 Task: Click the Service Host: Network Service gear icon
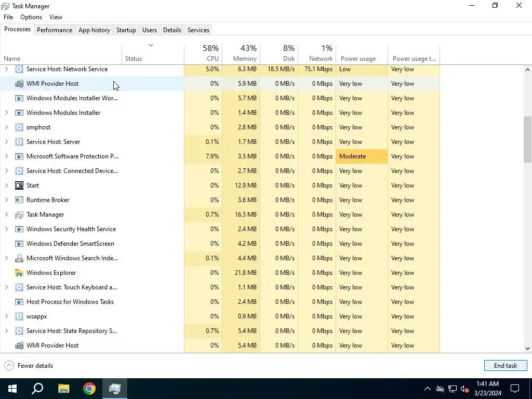coord(19,69)
